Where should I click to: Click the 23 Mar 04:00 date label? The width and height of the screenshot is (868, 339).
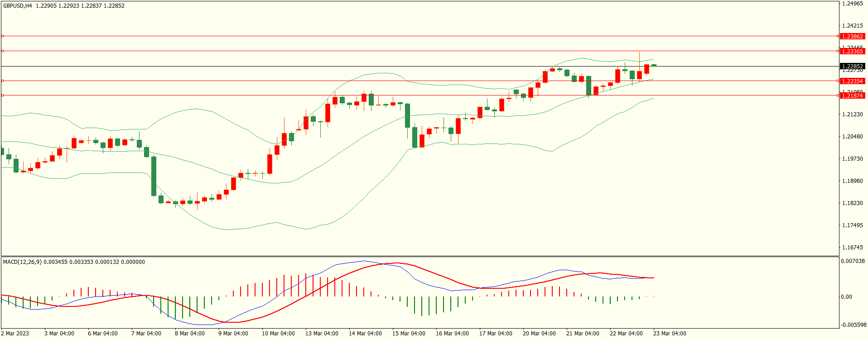(670, 334)
